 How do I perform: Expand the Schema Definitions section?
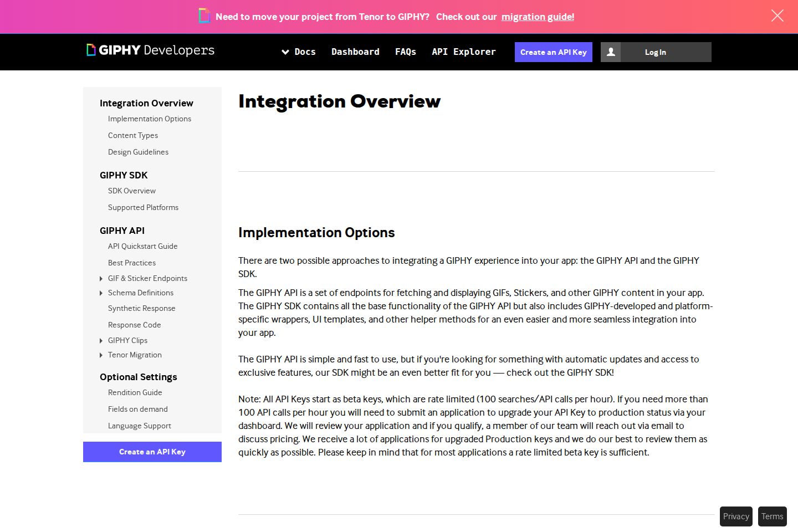coord(101,293)
